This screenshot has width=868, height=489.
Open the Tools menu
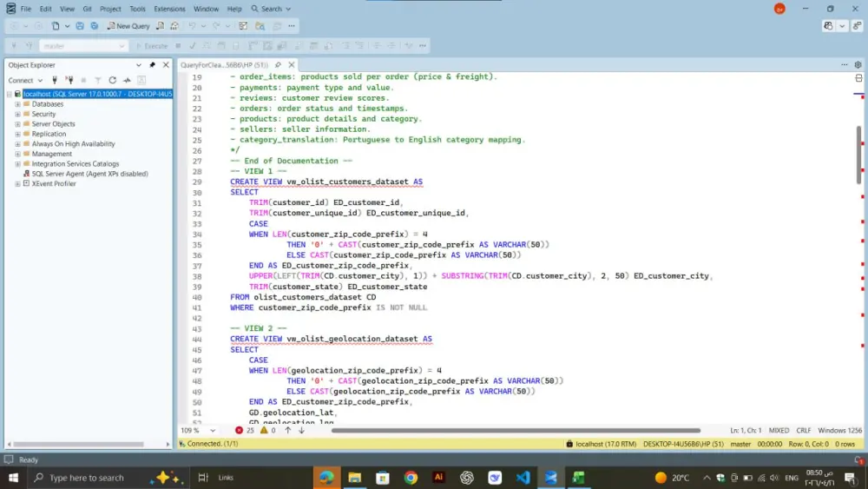(x=137, y=9)
